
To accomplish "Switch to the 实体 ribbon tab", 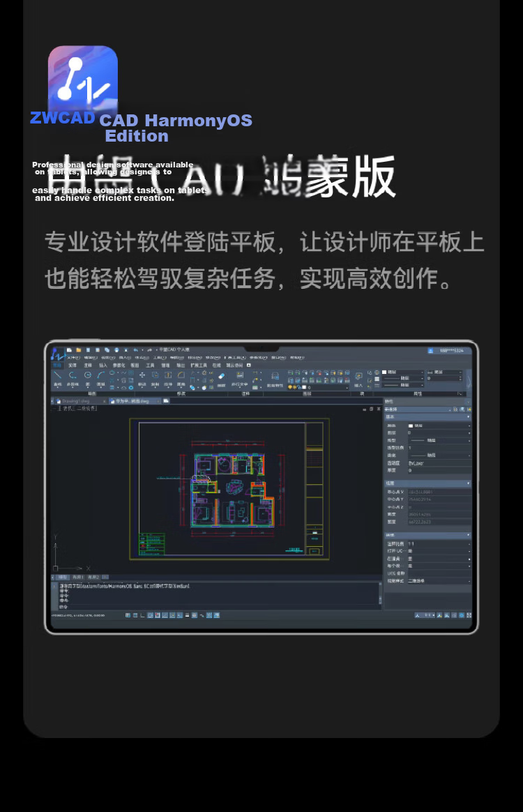I will [73, 365].
